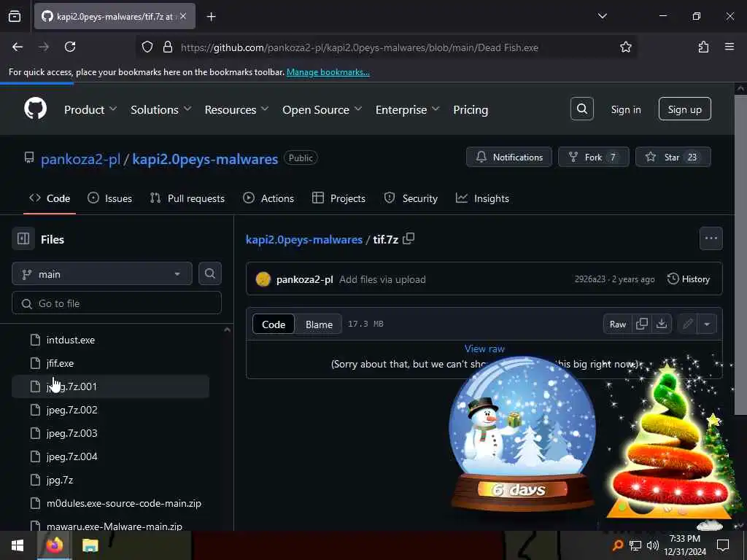This screenshot has width=747, height=560.
Task: Click the GitHub logo in page header
Action: (x=35, y=109)
